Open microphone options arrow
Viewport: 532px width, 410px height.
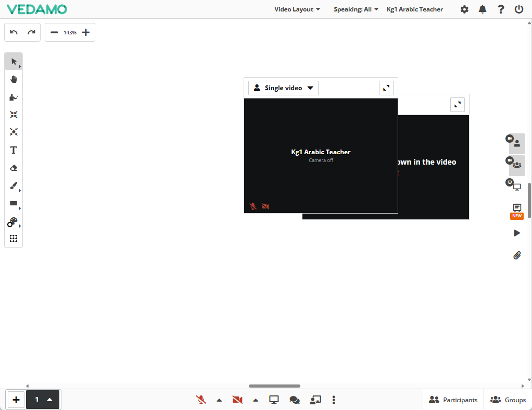point(219,400)
